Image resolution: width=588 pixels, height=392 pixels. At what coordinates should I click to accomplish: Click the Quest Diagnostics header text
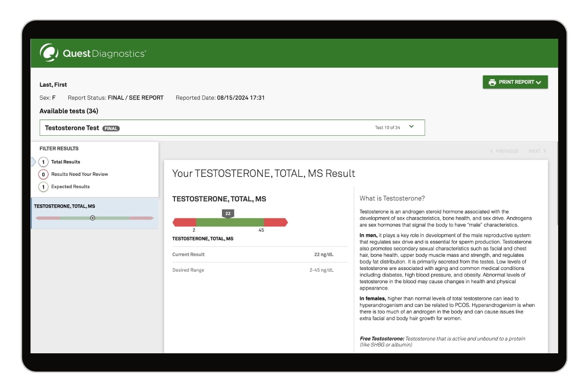click(104, 53)
